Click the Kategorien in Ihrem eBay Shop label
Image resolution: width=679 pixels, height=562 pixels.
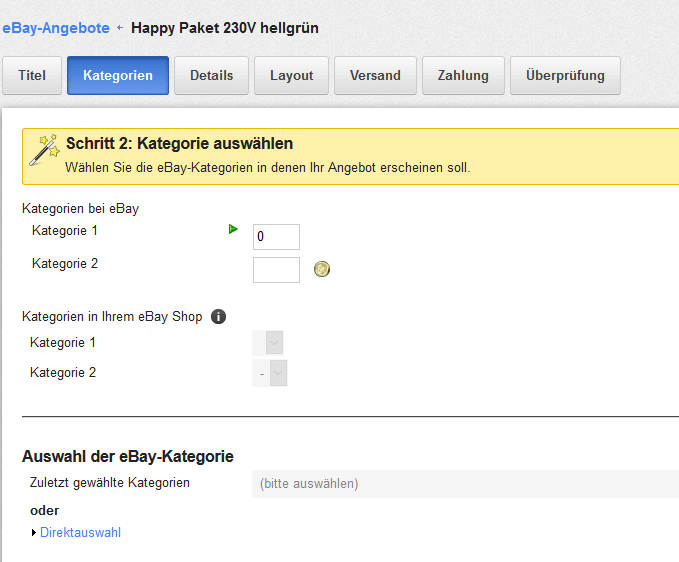click(112, 317)
